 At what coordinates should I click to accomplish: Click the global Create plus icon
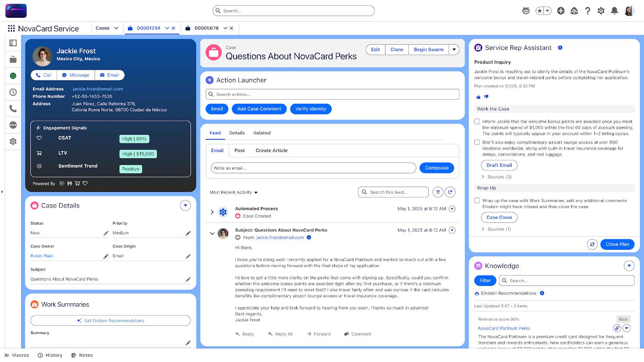[x=561, y=11]
